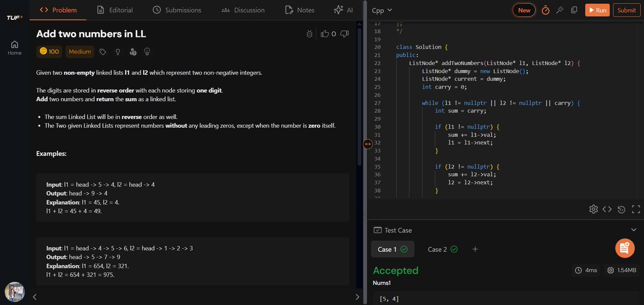Open the user profile avatar
644x305 pixels.
click(14, 292)
